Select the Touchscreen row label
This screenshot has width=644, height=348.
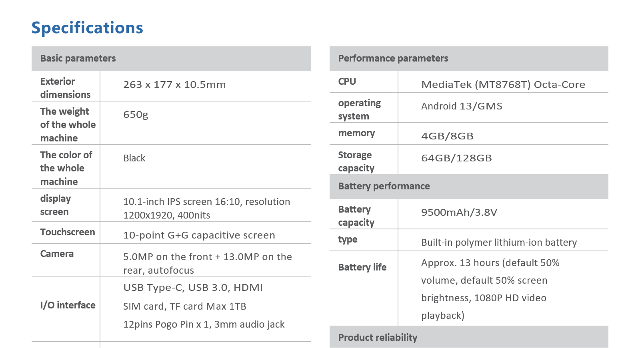(x=68, y=232)
